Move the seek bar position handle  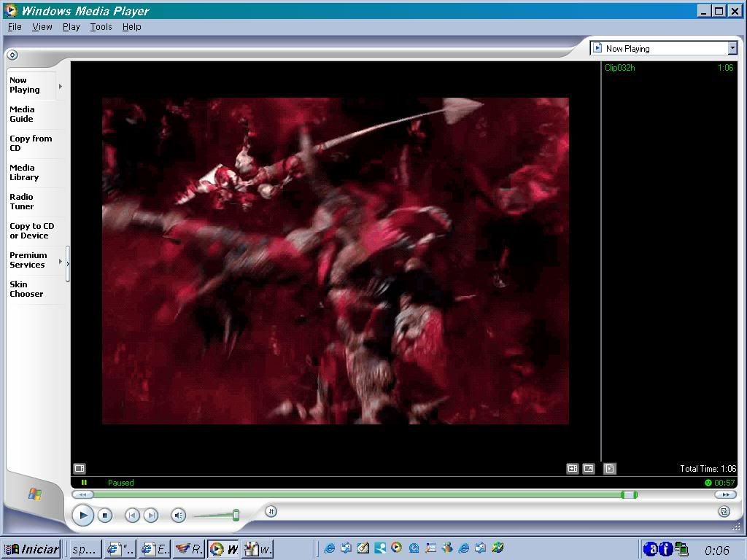(x=629, y=495)
